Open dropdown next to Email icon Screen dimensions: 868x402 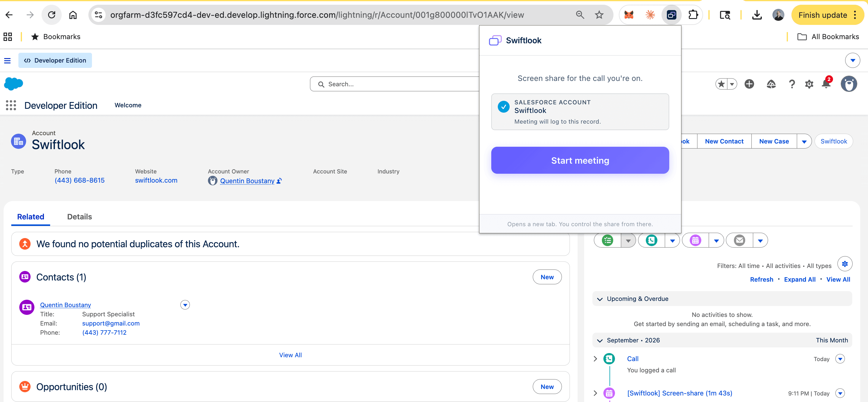pyautogui.click(x=760, y=240)
